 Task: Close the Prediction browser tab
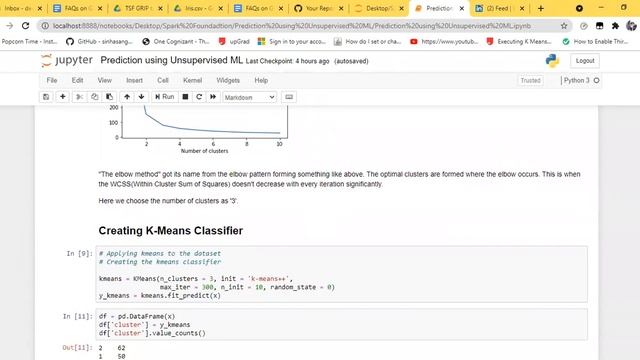pos(462,8)
